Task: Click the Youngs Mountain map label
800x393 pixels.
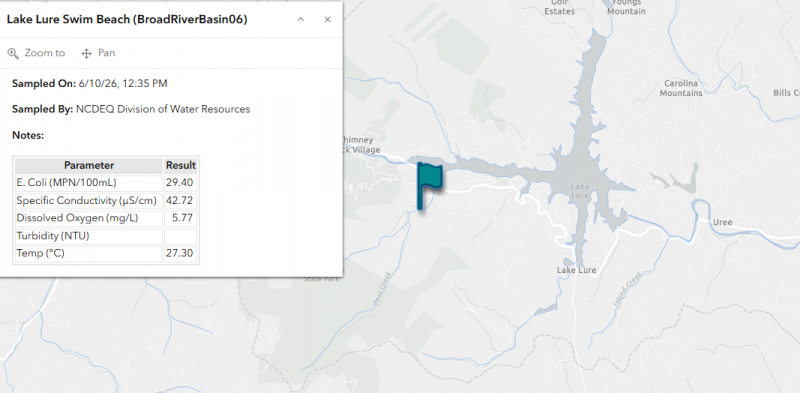Action: point(627,7)
